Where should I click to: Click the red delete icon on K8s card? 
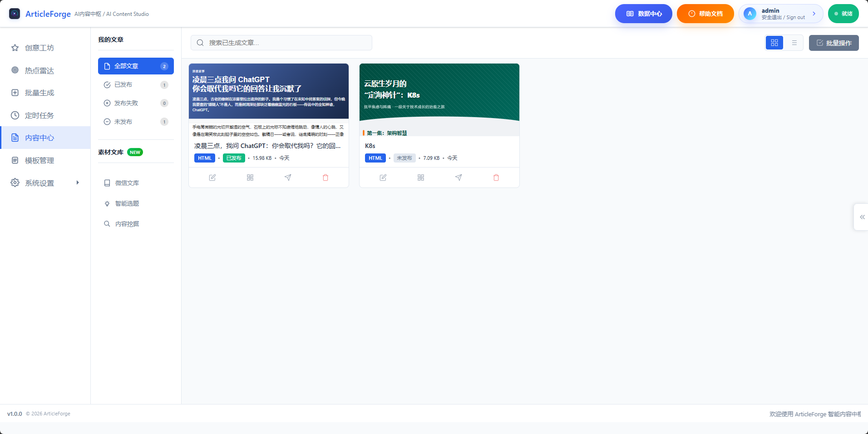coord(496,178)
